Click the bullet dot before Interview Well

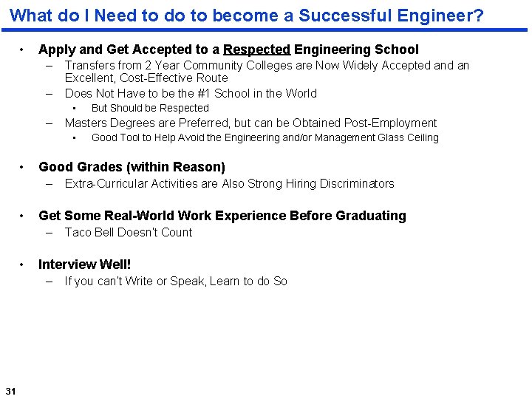pyautogui.click(x=21, y=265)
